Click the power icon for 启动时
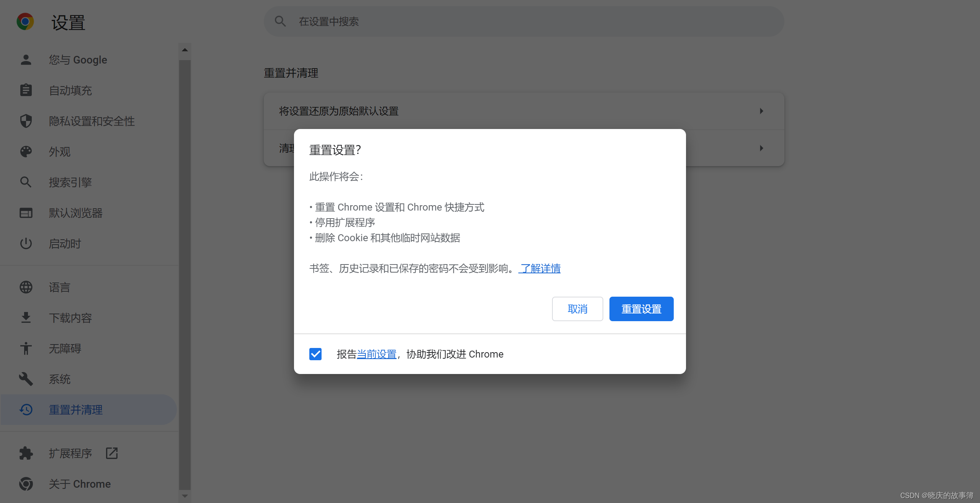 [26, 243]
